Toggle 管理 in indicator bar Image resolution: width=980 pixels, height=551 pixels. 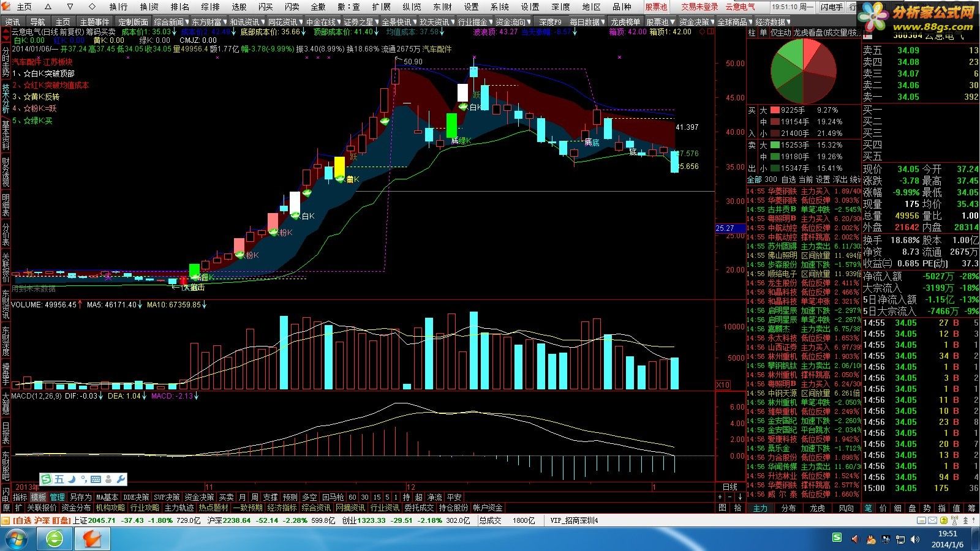pos(58,497)
